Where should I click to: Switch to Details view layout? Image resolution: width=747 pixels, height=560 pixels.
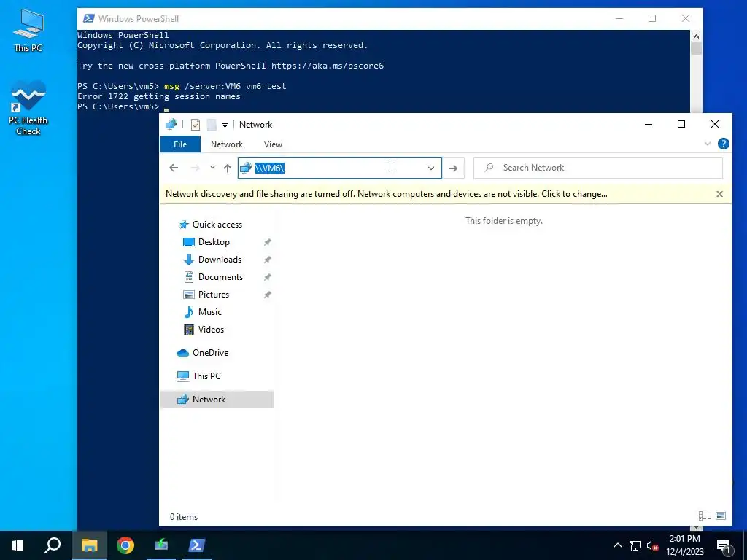point(705,516)
